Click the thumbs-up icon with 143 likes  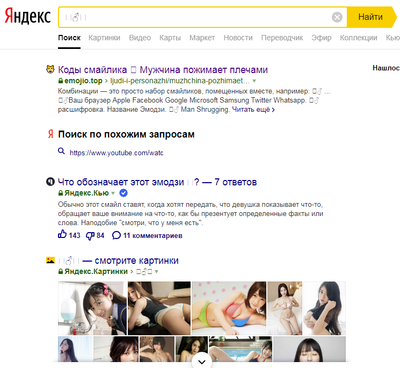62,235
